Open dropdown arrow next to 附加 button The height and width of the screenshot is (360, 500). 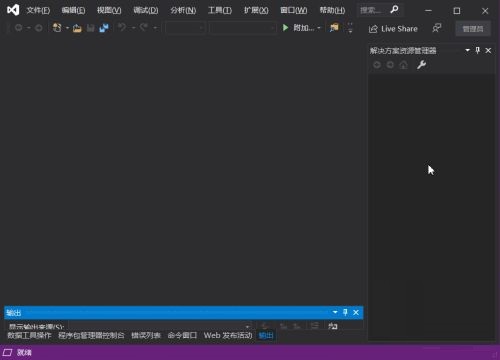pos(319,28)
